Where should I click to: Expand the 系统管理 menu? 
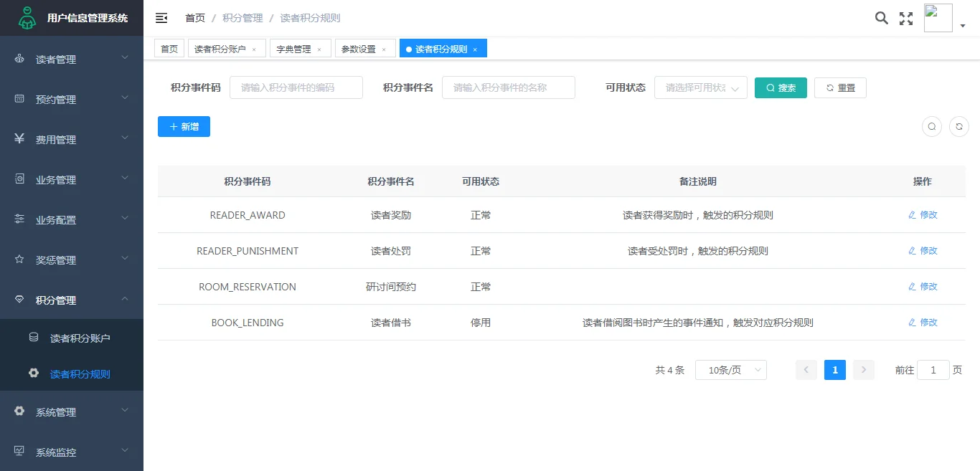pyautogui.click(x=72, y=411)
